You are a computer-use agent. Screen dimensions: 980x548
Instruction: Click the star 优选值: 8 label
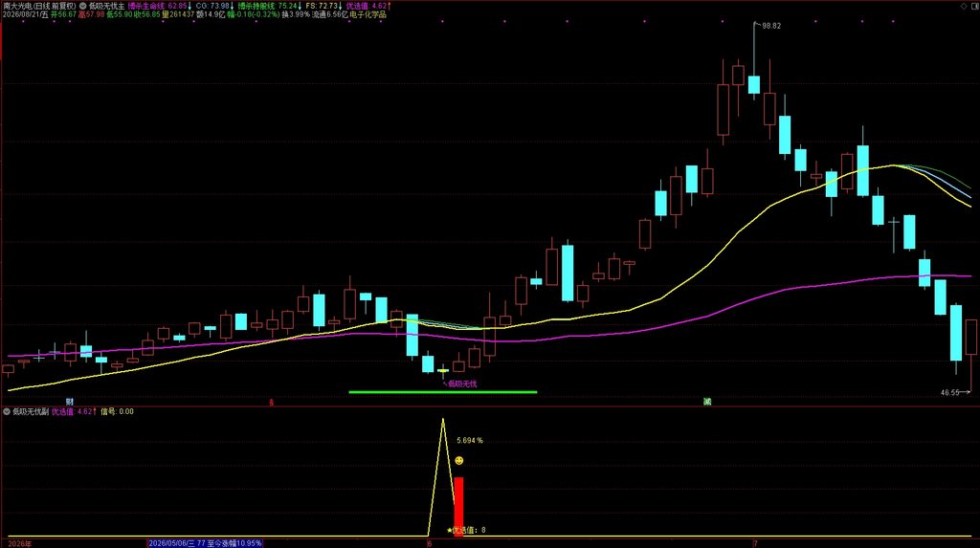point(466,530)
